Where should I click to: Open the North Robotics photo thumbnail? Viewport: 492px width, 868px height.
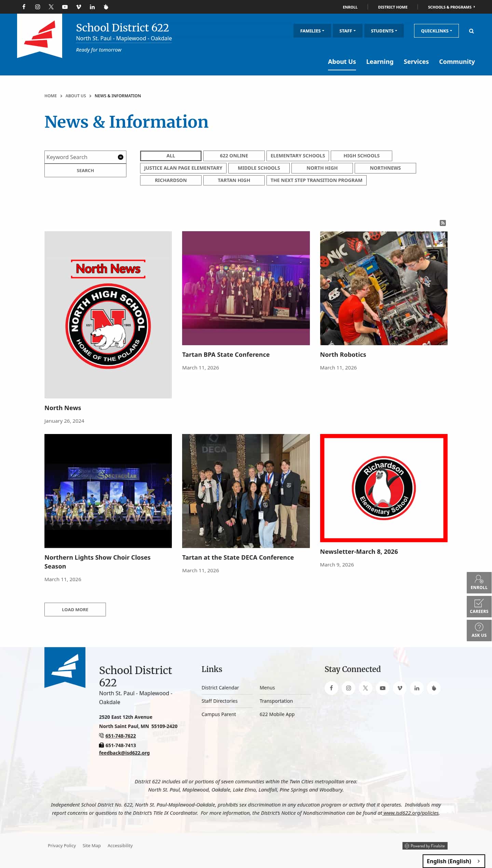click(x=384, y=288)
